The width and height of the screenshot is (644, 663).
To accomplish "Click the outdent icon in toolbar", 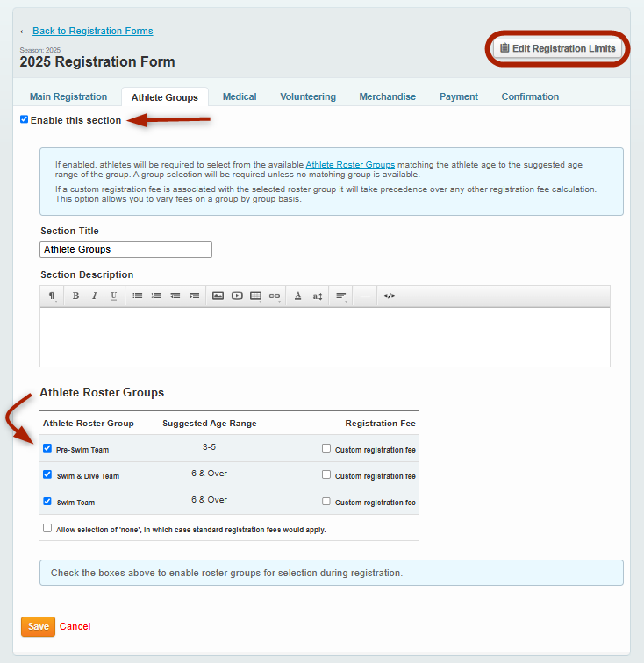I will click(175, 296).
